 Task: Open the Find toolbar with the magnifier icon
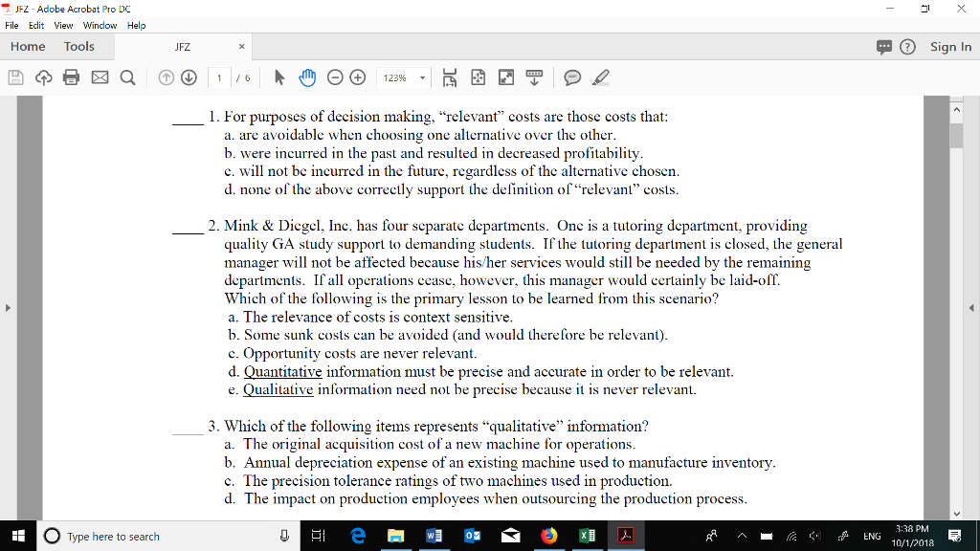coord(126,77)
